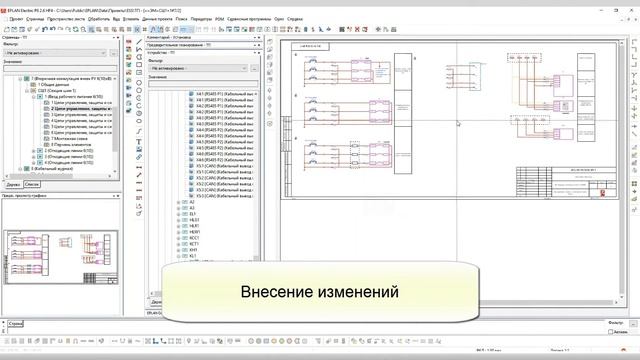
Task: Click the devices Значение input field
Action: [x=203, y=84]
